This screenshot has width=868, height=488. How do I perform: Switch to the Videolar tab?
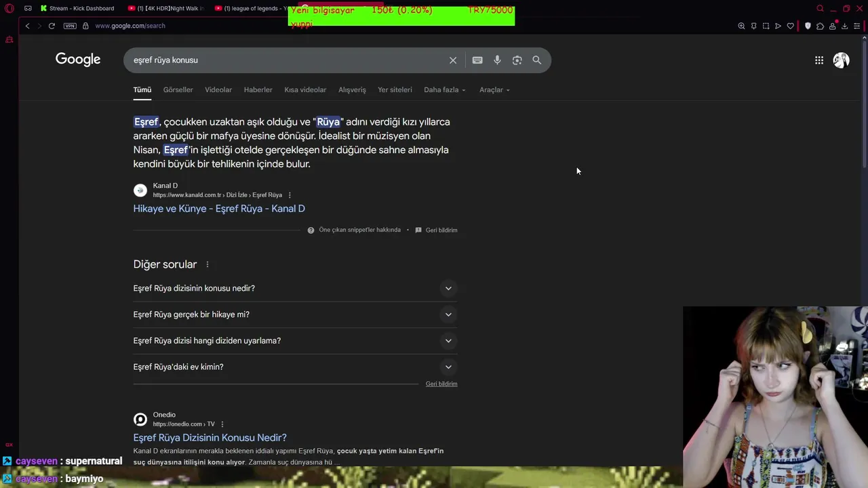[x=218, y=89]
